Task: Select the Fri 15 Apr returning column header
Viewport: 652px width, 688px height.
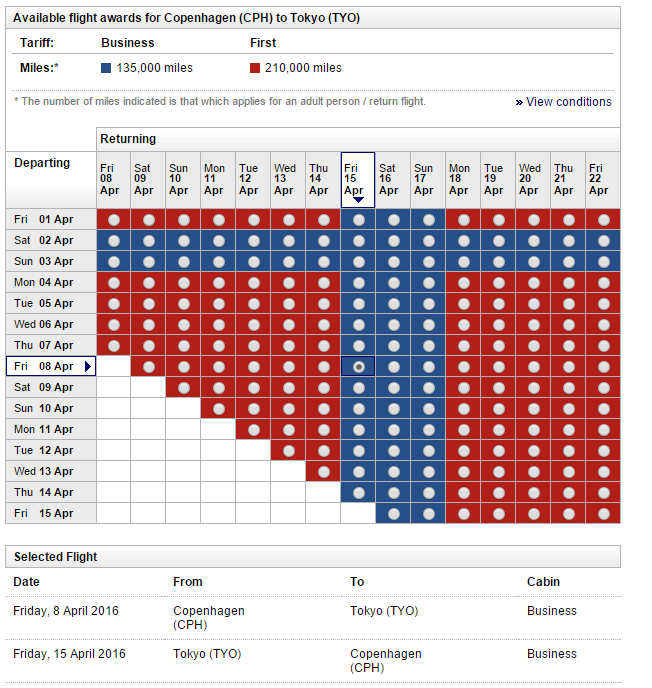Action: click(x=357, y=176)
